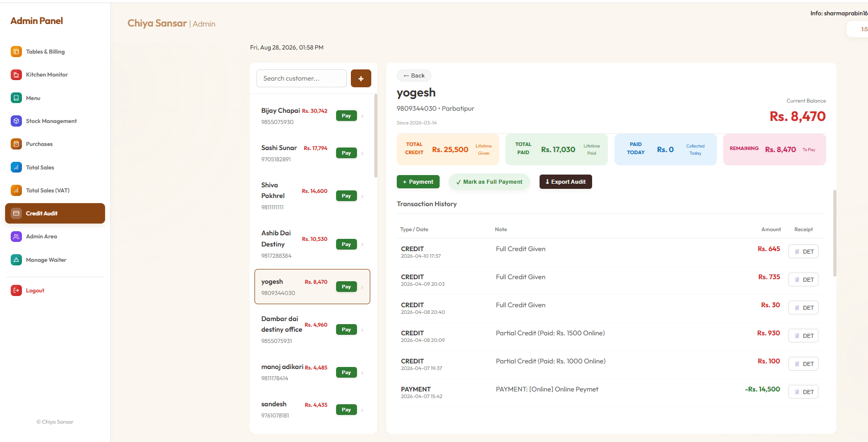
Task: Open DET receipt for Rs. 30 credit
Action: (x=803, y=308)
